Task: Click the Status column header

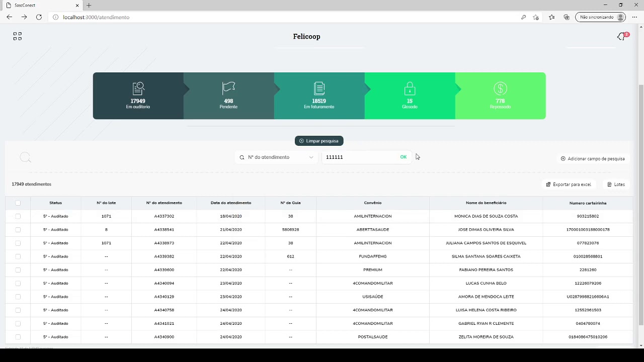Action: point(56,203)
